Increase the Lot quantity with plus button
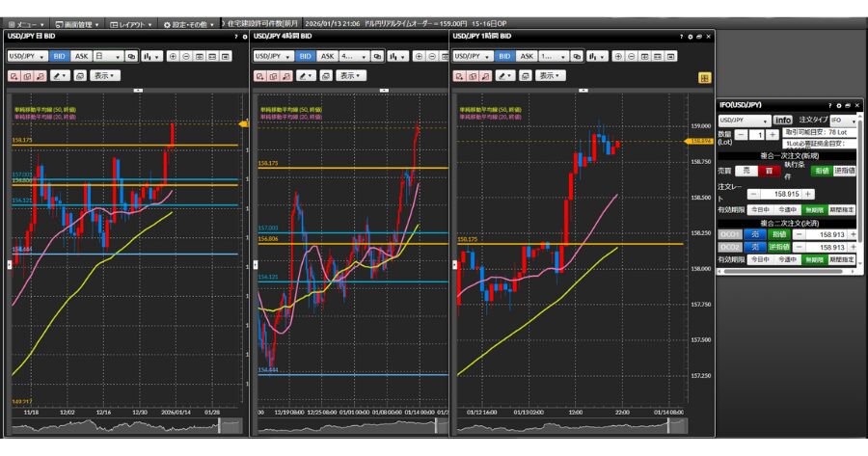This screenshot has width=868, height=456. click(773, 134)
